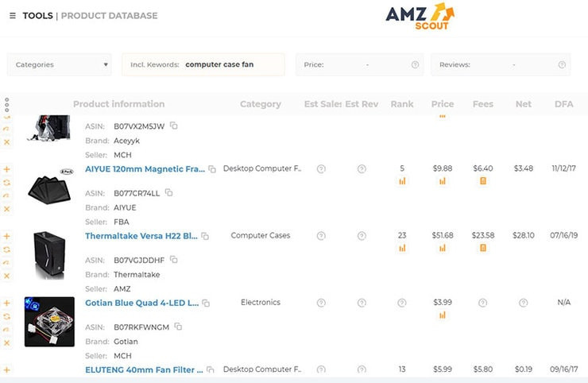Viewport: 588px width, 383px height.
Task: Open the Thermaltake Versa H22 product link
Action: point(141,236)
